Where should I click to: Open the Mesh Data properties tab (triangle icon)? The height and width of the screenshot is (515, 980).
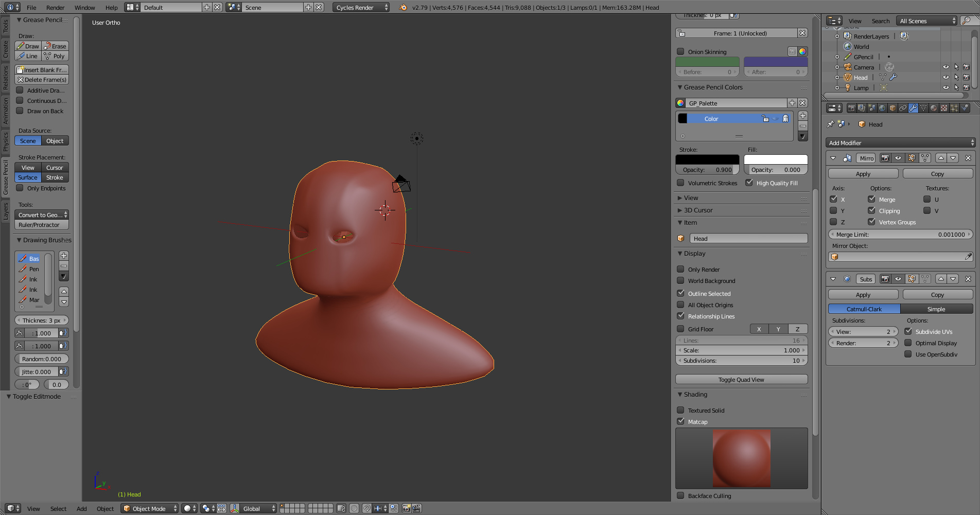[923, 108]
